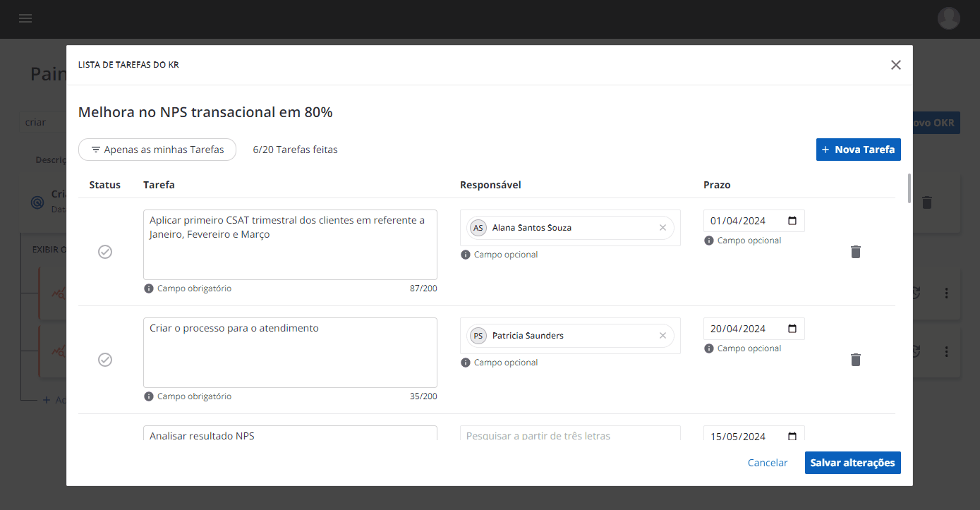This screenshot has height=510, width=980.
Task: Click the task list vertical scrollbar
Action: pos(909,188)
